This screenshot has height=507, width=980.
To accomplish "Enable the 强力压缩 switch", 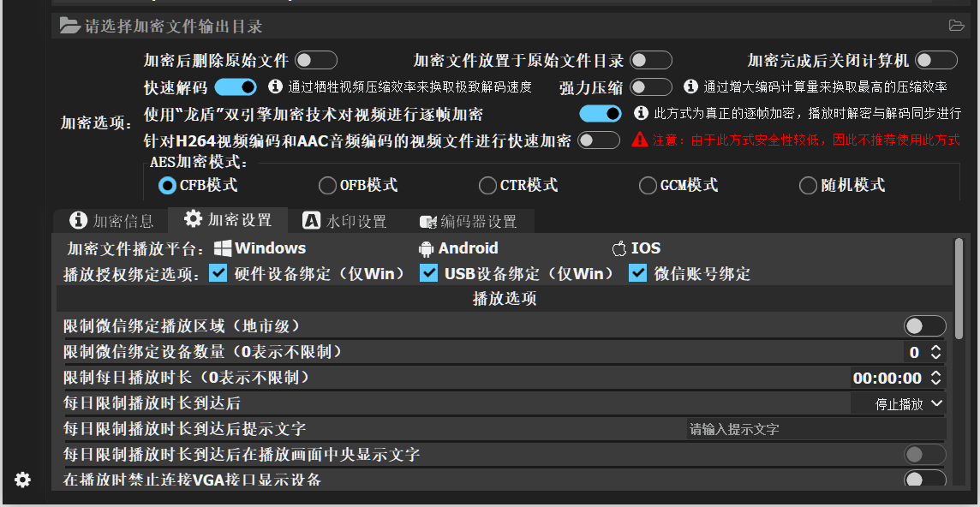I will pos(651,86).
